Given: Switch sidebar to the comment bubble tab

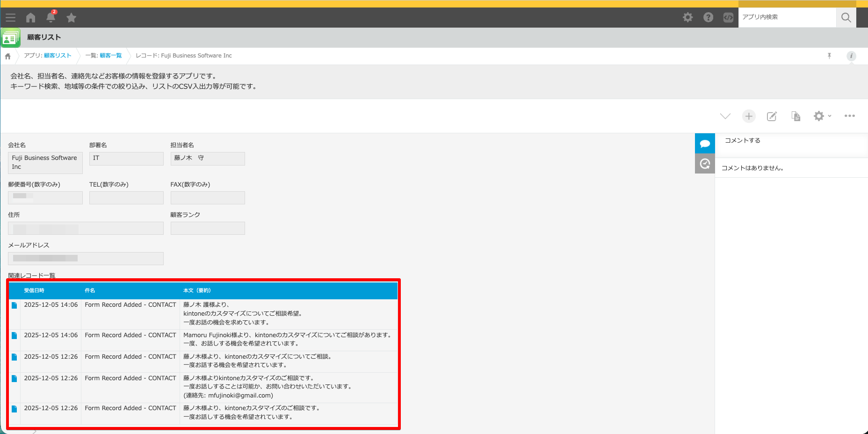Looking at the screenshot, I should 705,143.
